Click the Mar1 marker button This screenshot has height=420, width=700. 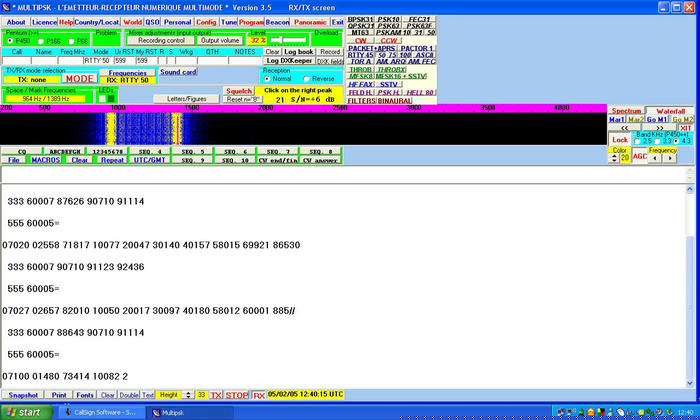point(617,120)
